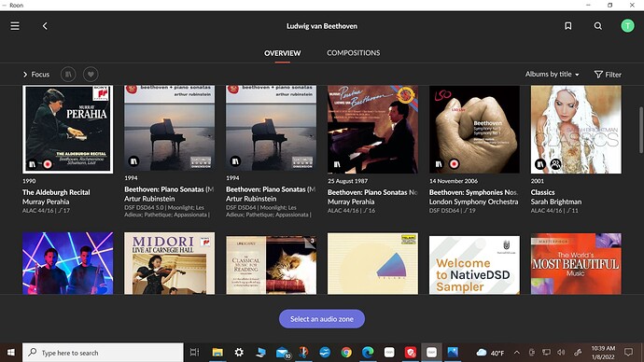Open the bookmarks icon
644x362 pixels.
pyautogui.click(x=568, y=26)
